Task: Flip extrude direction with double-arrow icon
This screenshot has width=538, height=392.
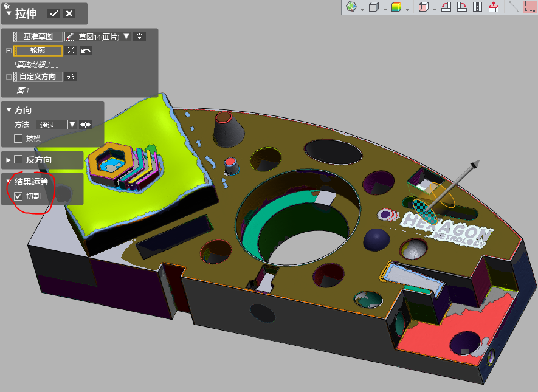Action: point(85,125)
